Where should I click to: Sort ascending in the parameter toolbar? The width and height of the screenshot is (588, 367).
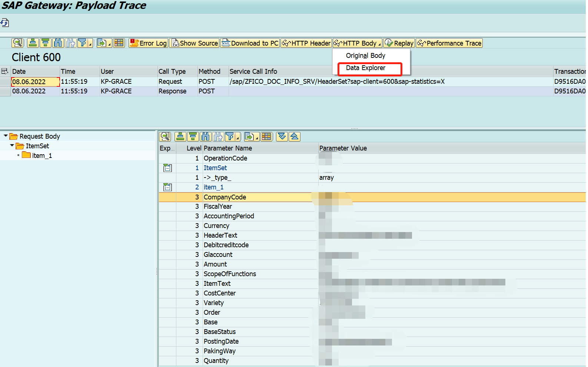click(x=180, y=137)
